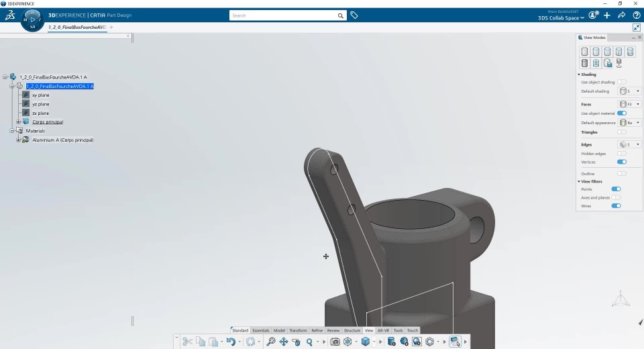Select the fourth cylinder view mode icon

point(619,52)
